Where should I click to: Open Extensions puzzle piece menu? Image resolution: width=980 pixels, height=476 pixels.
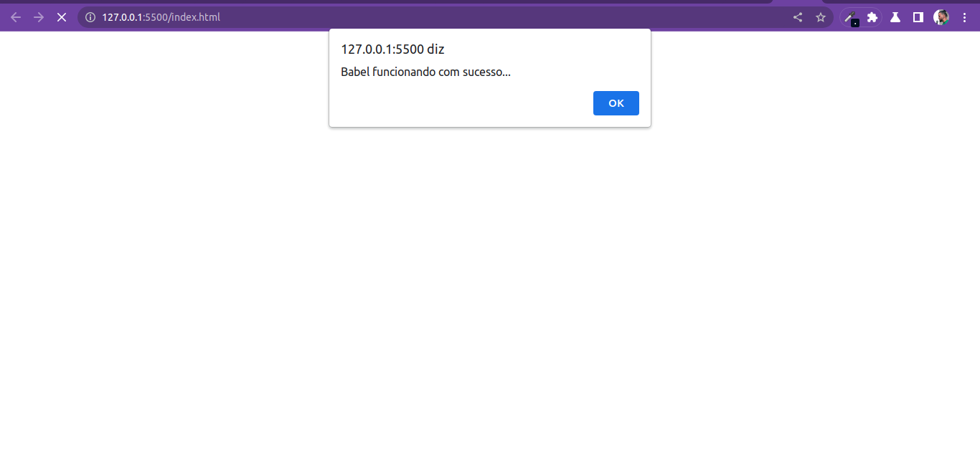tap(872, 17)
